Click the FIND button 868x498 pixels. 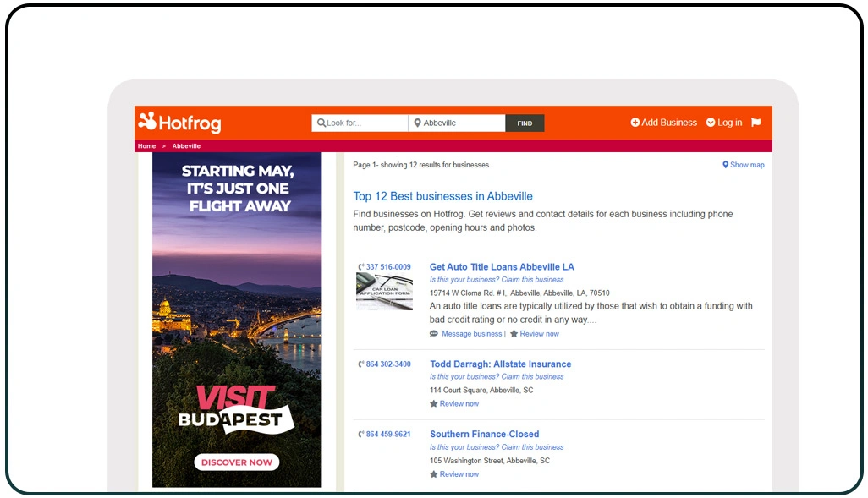coord(525,123)
